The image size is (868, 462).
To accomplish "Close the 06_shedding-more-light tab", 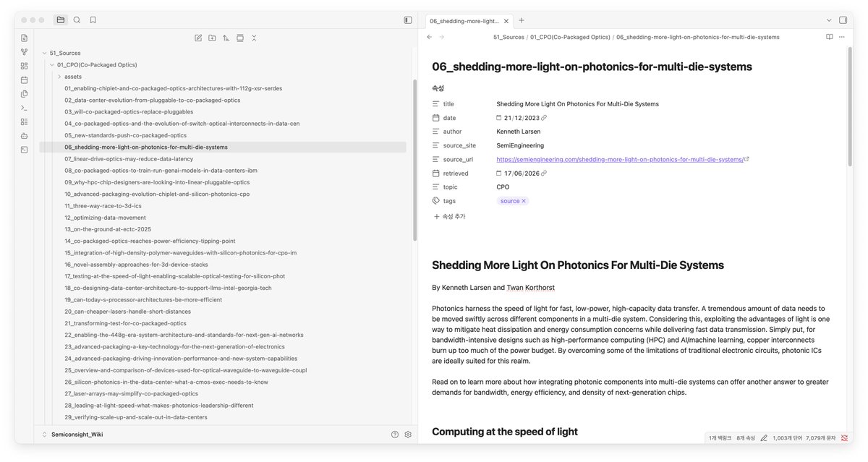I will click(506, 20).
